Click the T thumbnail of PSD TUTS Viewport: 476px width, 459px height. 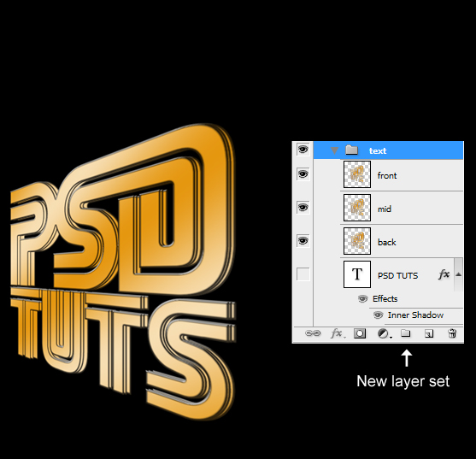pyautogui.click(x=357, y=274)
